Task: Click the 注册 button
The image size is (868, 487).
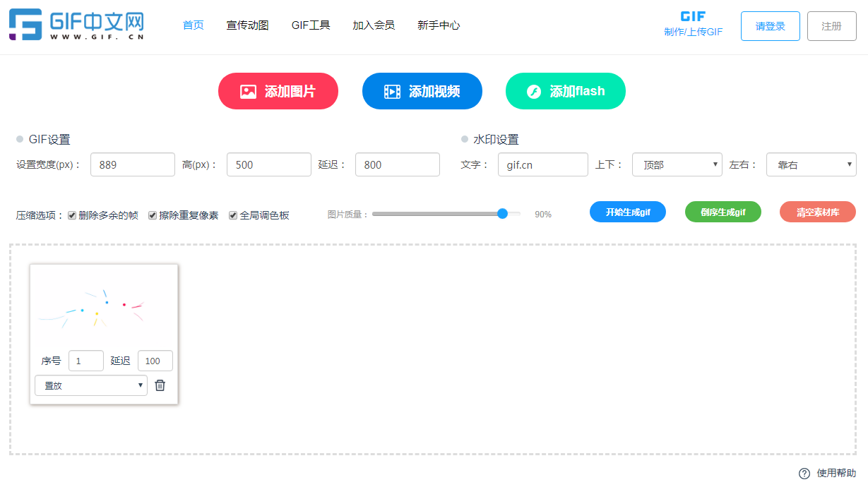Action: click(832, 26)
